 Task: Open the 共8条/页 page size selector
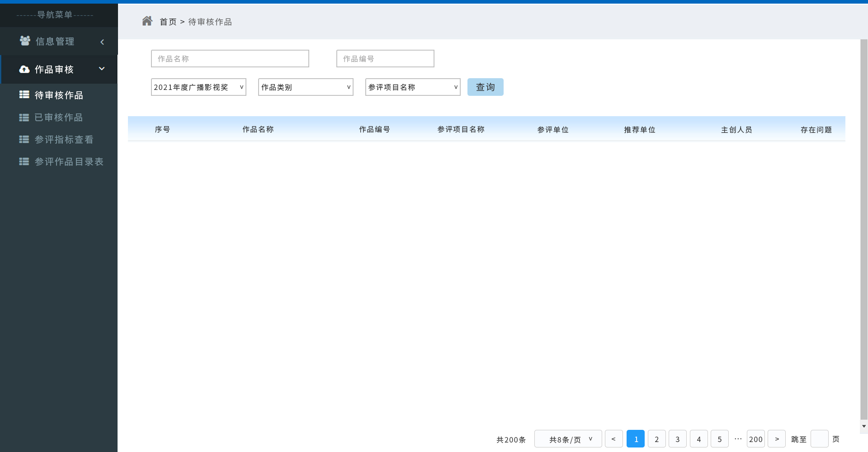coord(568,439)
